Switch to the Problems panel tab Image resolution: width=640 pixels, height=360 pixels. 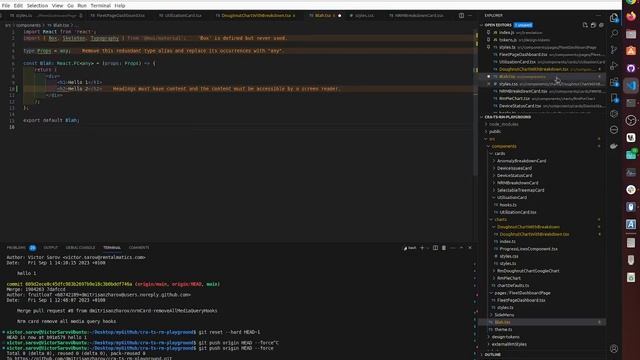point(16,248)
